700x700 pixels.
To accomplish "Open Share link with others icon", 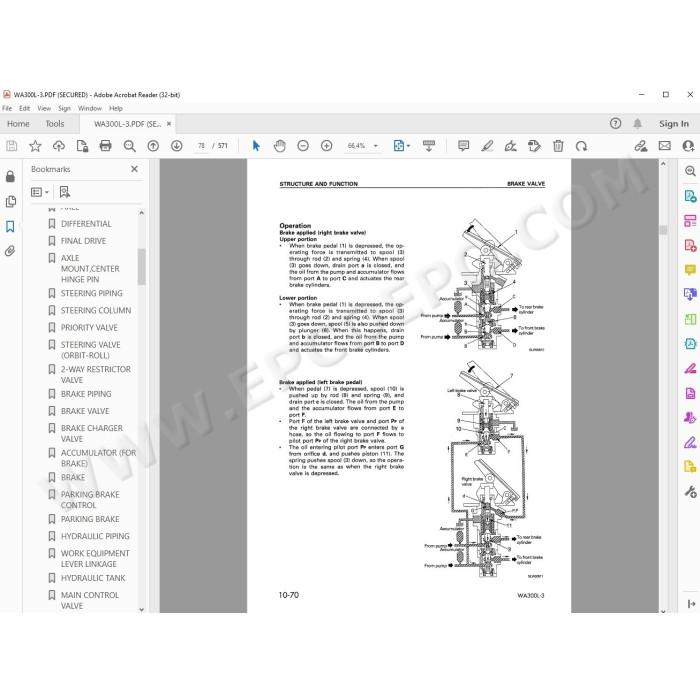I will tap(641, 146).
